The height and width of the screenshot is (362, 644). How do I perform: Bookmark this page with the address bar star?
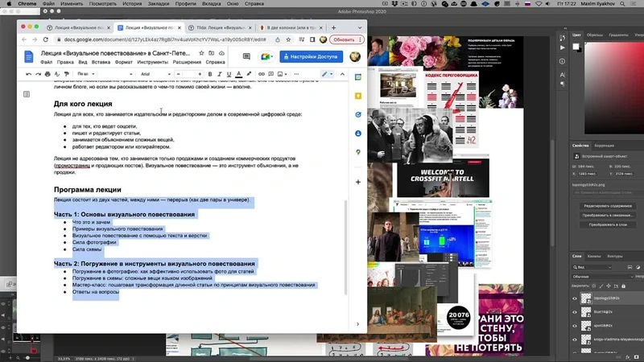click(288, 39)
